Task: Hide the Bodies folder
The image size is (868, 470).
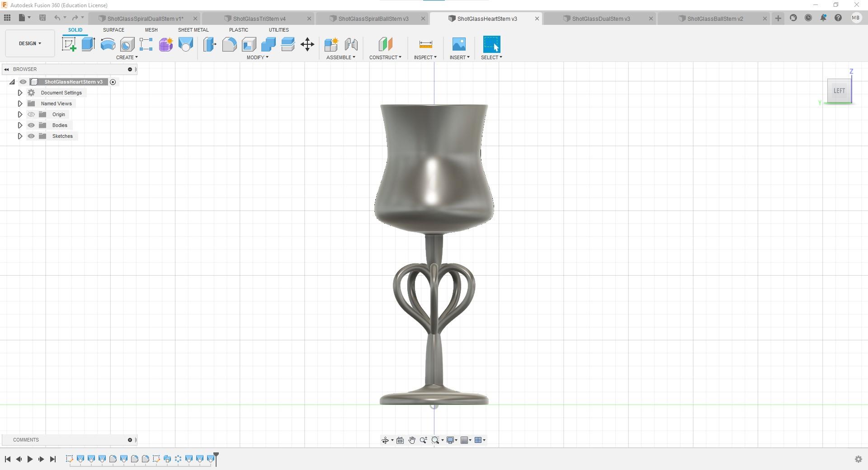Action: [x=31, y=125]
